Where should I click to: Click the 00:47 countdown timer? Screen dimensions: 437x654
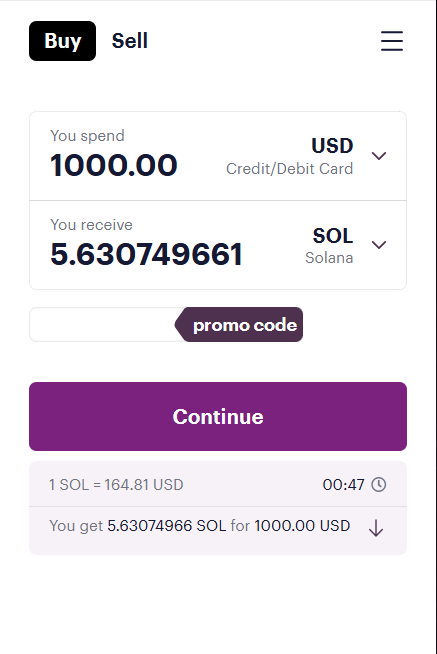pyautogui.click(x=343, y=485)
